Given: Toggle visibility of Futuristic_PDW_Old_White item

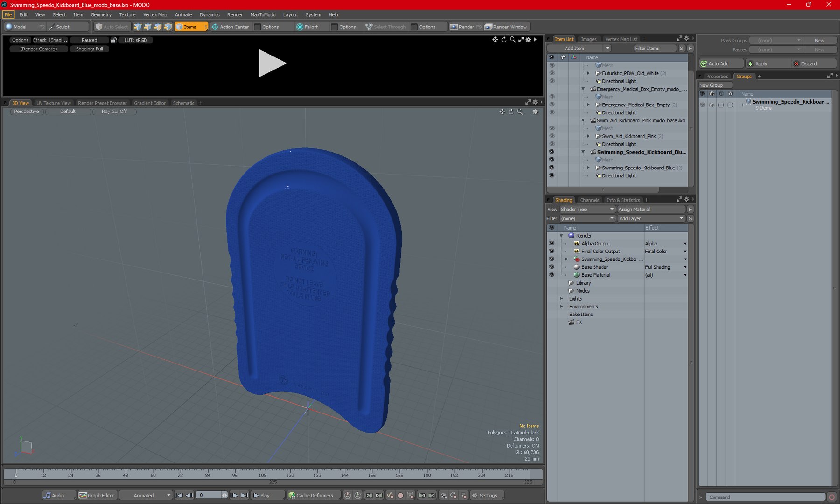Looking at the screenshot, I should click(x=552, y=73).
